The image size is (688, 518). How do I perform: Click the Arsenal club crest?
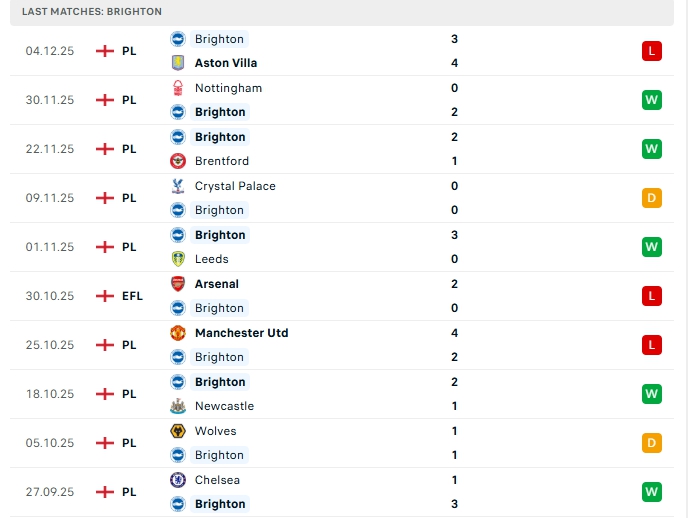click(178, 284)
